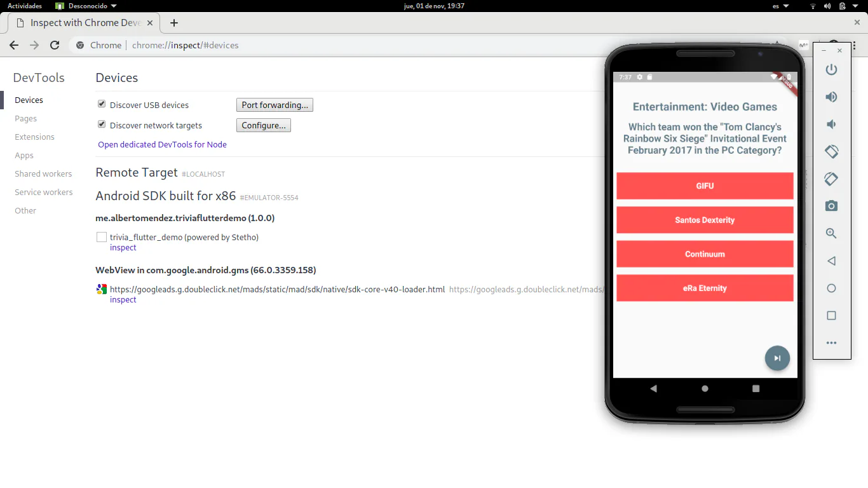Select Shared workers in DevTools sidebar
868x488 pixels.
click(x=43, y=173)
